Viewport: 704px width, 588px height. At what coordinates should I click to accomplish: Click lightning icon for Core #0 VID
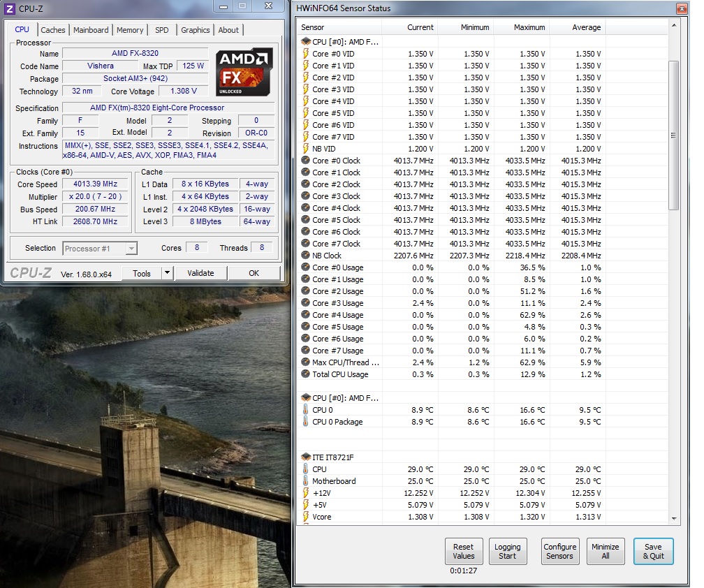tap(306, 53)
